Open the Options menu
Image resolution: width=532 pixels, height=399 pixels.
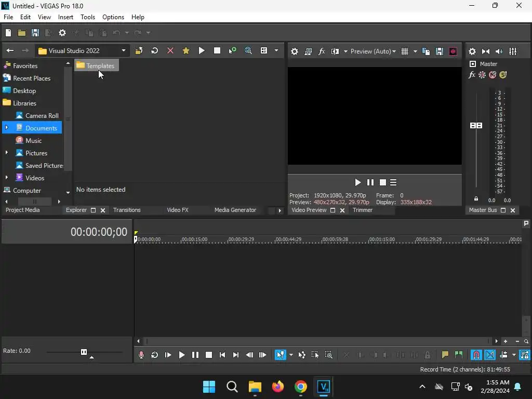113,17
